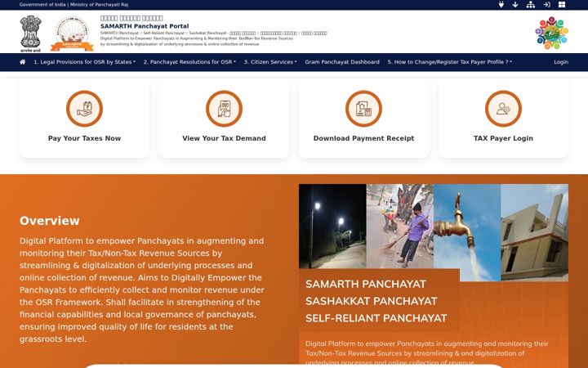This screenshot has width=588, height=368.
Task: Click the building exterior photo
Action: coord(534,232)
